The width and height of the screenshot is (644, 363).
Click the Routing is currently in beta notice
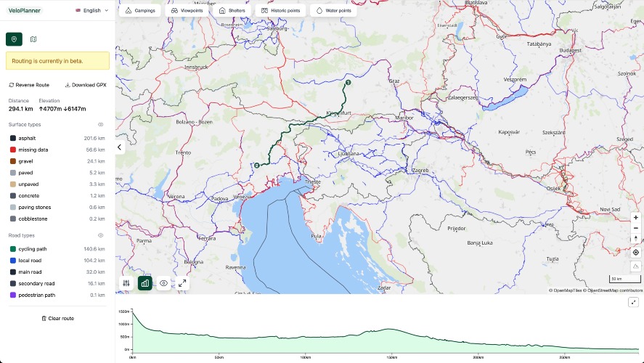pyautogui.click(x=57, y=61)
